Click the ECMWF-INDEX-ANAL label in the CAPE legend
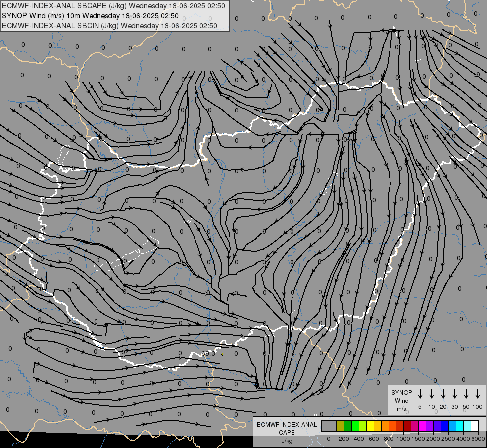487x448 pixels. pos(287,425)
